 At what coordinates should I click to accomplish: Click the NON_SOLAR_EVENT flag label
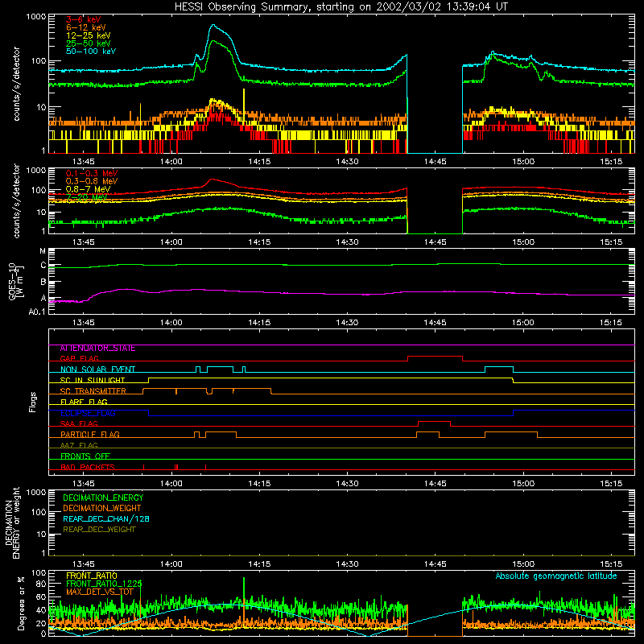pos(97,369)
